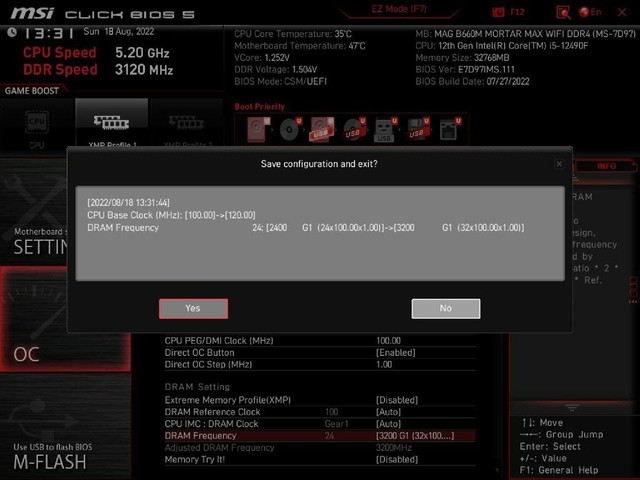This screenshot has height=480, width=640.
Task: Select the USB key boot device icon
Action: click(x=385, y=129)
